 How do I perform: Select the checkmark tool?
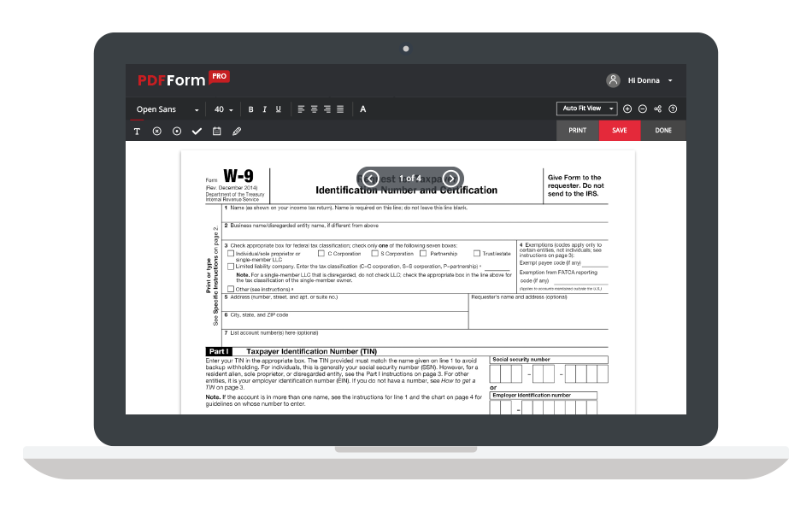pos(197,132)
